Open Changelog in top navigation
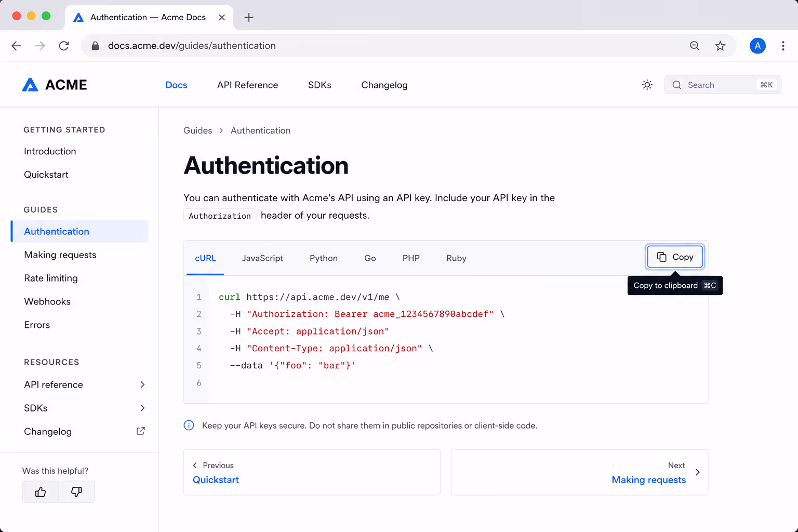798x532 pixels. (x=384, y=85)
